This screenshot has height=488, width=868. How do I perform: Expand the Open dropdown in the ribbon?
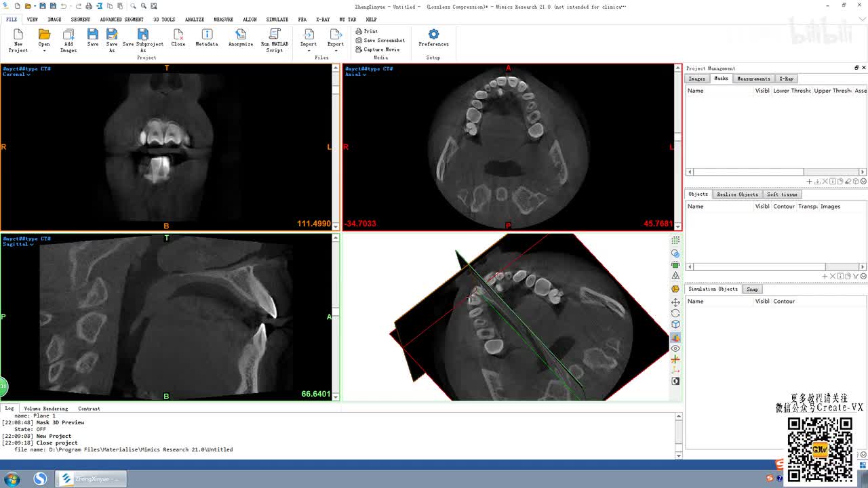(44, 51)
